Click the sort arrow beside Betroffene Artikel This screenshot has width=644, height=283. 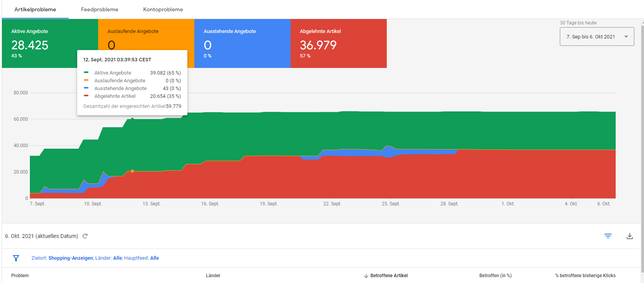coord(366,276)
